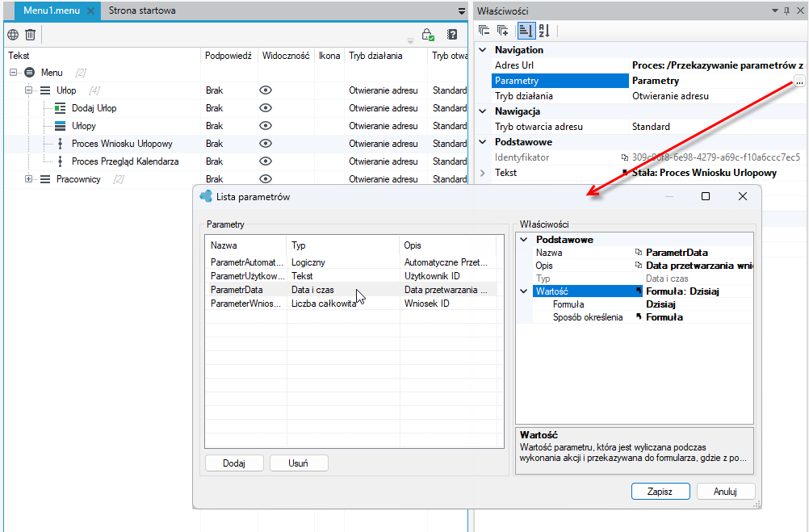Open the document tabs list dropdown arrow
The image size is (809, 532).
(x=462, y=10)
